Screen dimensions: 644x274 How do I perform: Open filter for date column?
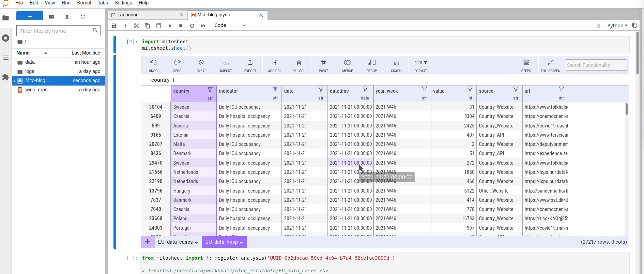(x=321, y=89)
